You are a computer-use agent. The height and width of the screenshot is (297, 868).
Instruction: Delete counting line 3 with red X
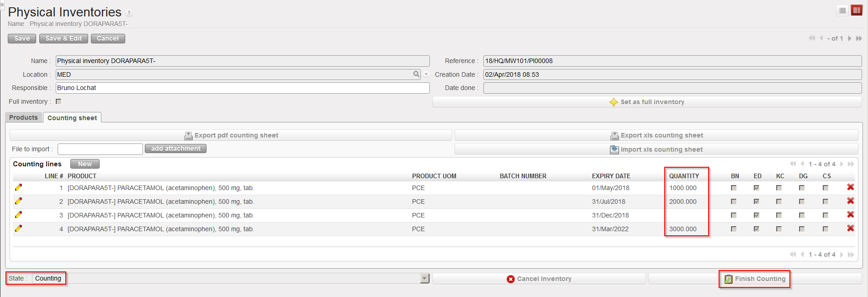point(850,215)
